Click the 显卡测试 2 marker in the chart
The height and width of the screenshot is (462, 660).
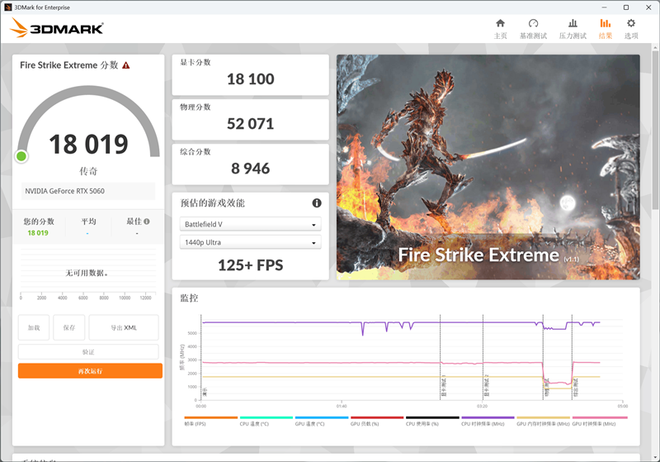[x=486, y=386]
